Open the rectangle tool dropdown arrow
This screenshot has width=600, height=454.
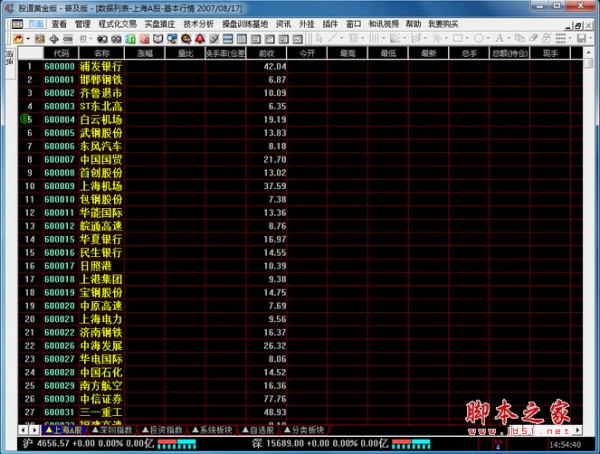[467, 38]
